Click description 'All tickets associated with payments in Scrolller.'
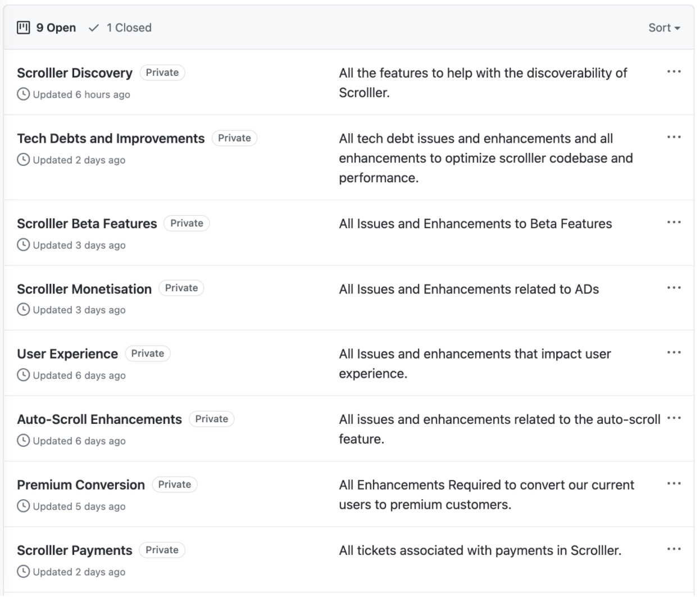The width and height of the screenshot is (700, 597). (x=480, y=550)
